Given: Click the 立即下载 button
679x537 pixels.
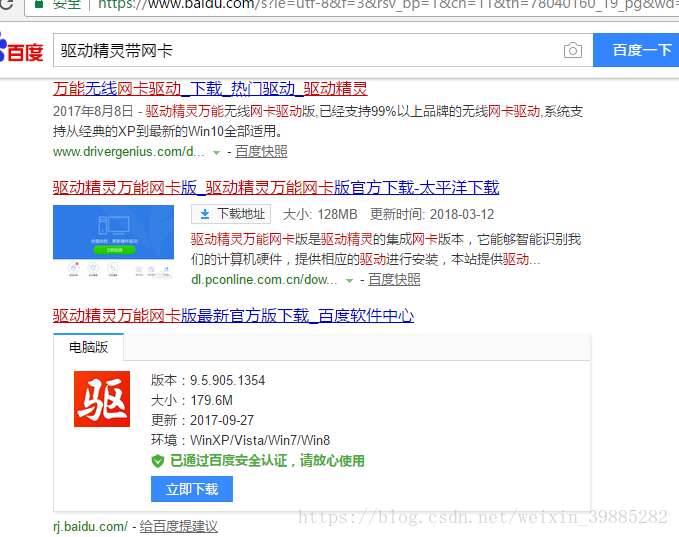Looking at the screenshot, I should click(x=192, y=489).
